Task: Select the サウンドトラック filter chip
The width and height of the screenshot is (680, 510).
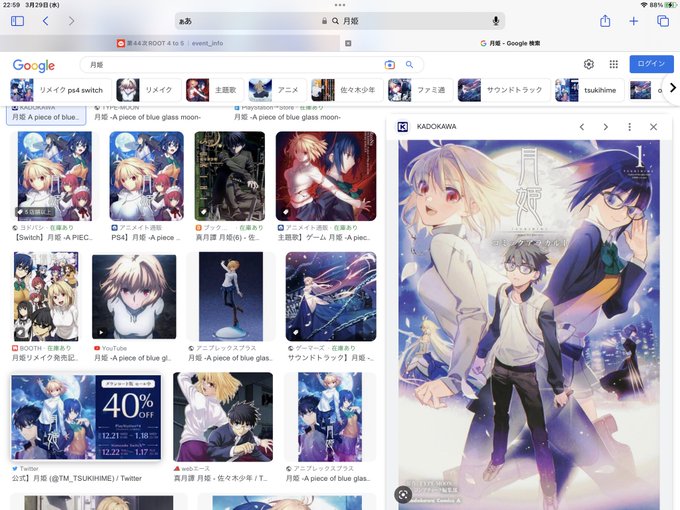Action: 504,90
